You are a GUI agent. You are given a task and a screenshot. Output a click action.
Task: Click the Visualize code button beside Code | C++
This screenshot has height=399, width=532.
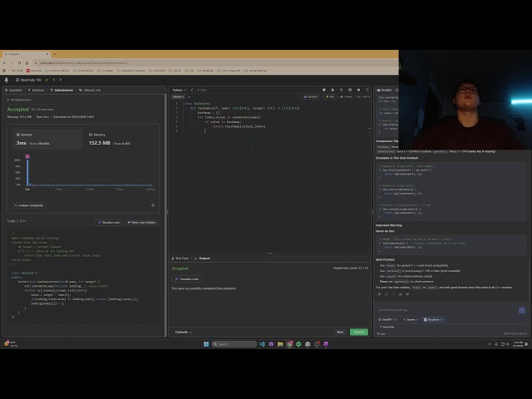pyautogui.click(x=109, y=223)
